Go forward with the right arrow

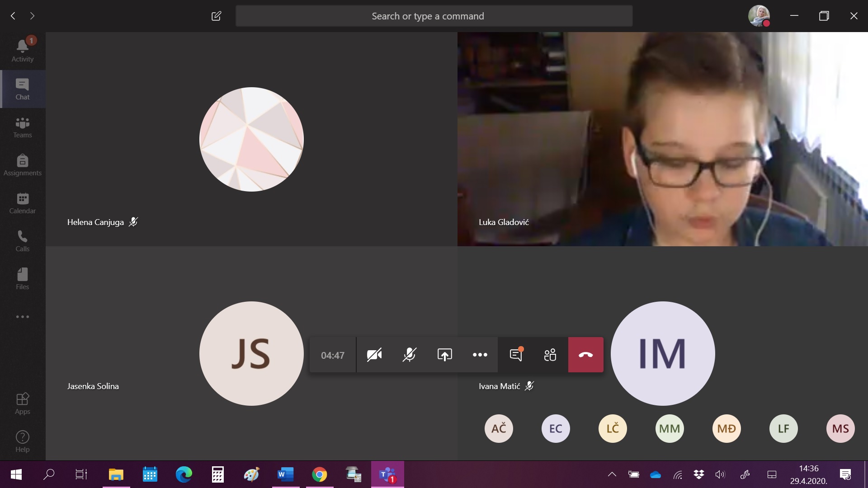pos(32,16)
